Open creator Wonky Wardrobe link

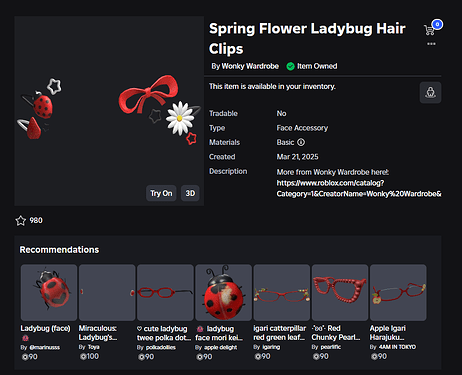pyautogui.click(x=250, y=66)
